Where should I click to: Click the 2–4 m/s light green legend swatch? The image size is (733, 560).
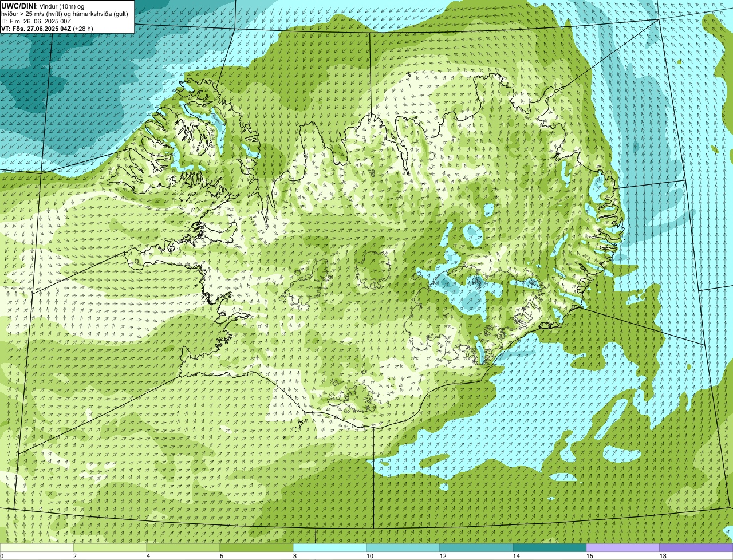click(x=110, y=547)
